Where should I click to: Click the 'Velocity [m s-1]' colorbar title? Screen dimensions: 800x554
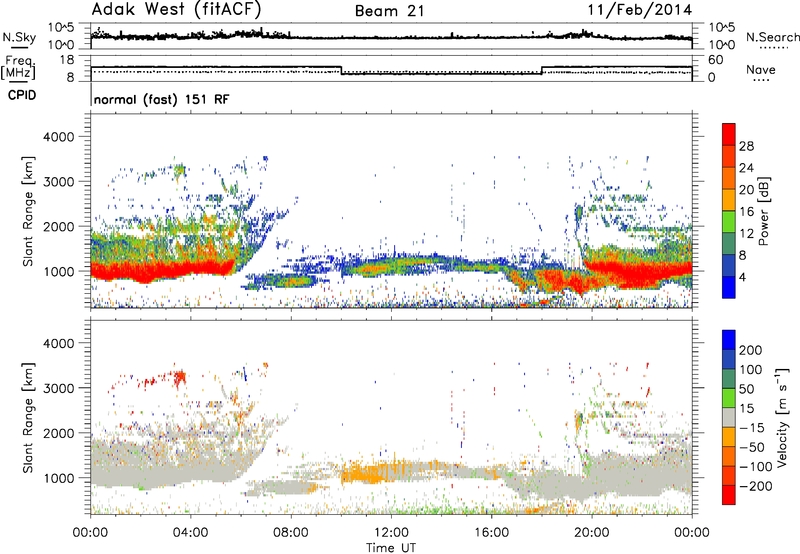click(x=782, y=417)
